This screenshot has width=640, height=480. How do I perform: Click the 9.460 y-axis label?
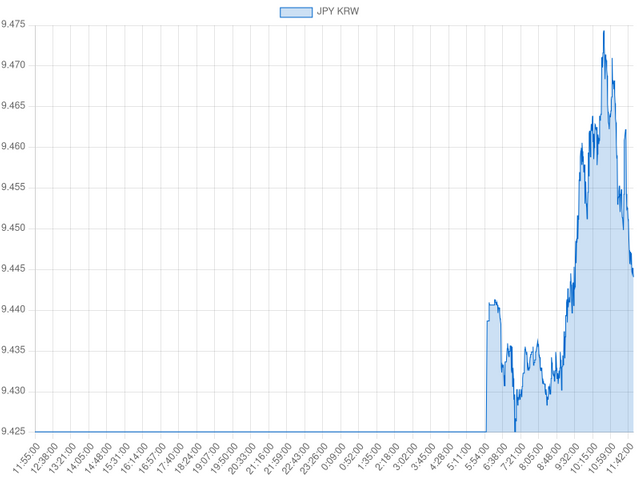(x=13, y=147)
